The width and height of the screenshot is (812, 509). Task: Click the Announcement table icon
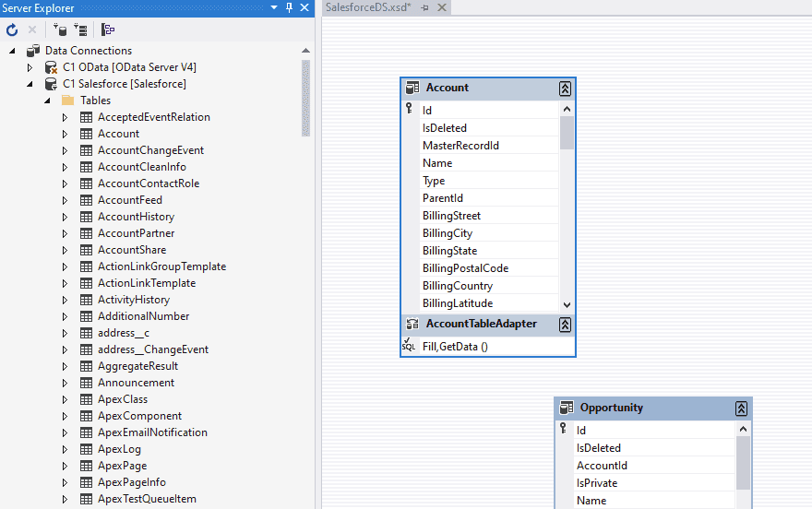(86, 383)
